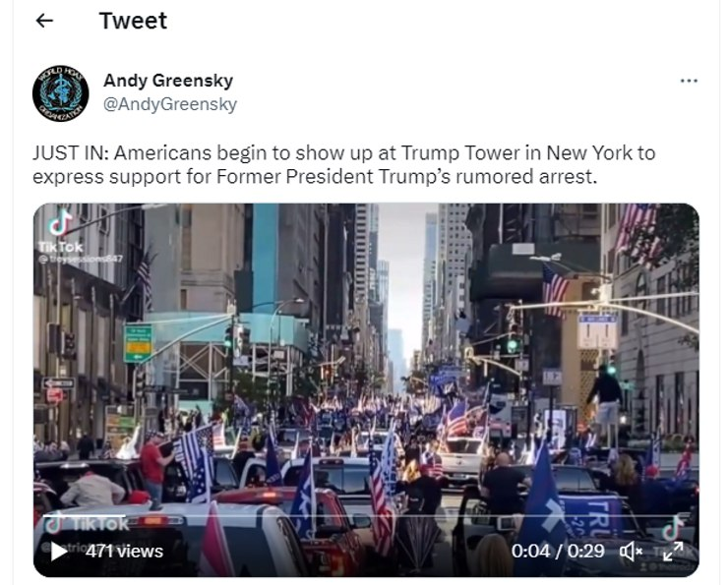This screenshot has height=585, width=728.
Task: Seek along the video progress bar
Action: pos(366,515)
